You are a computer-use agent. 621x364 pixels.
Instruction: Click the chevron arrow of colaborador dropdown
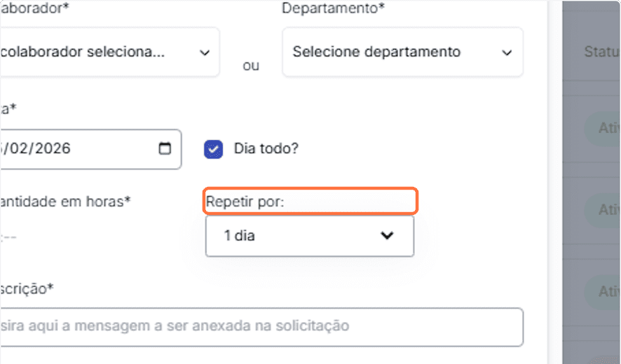pos(204,52)
